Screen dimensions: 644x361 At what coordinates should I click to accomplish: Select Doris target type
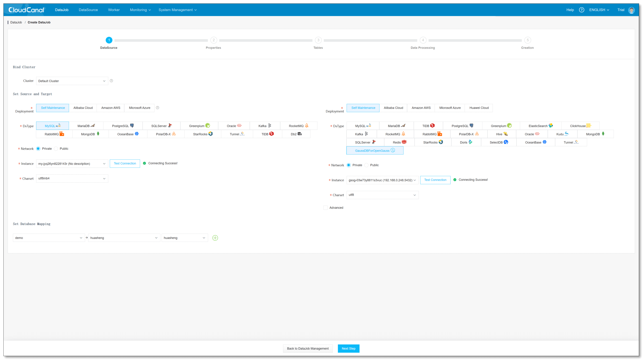466,142
